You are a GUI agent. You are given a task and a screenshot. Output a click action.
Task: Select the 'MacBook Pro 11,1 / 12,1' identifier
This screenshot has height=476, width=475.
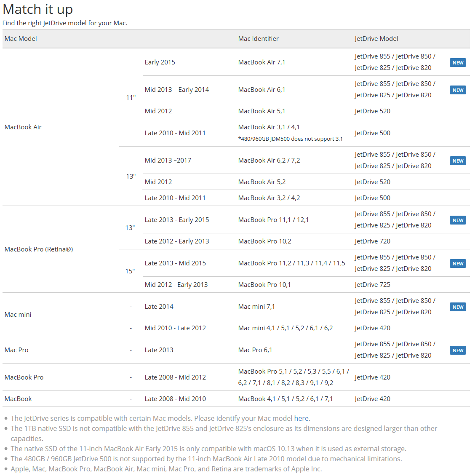click(273, 220)
